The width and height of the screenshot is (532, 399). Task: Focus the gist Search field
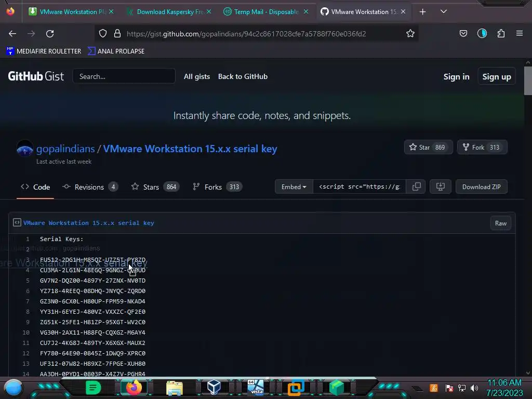124,76
